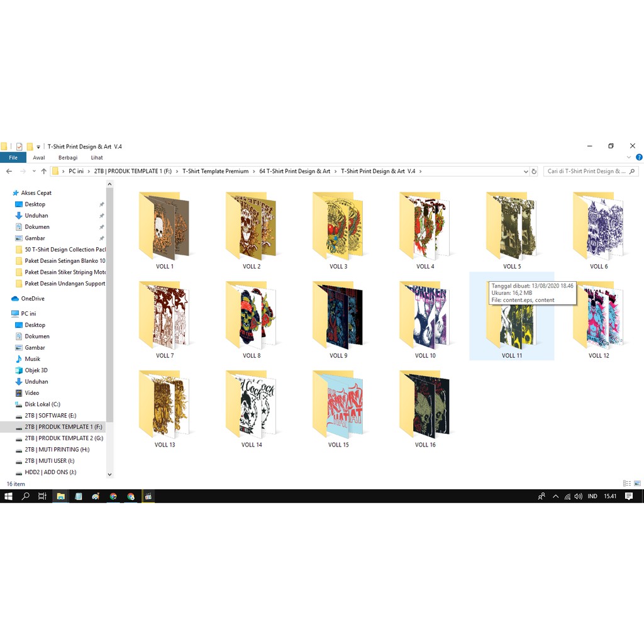Open Objek 3D under PC ini

tap(36, 370)
